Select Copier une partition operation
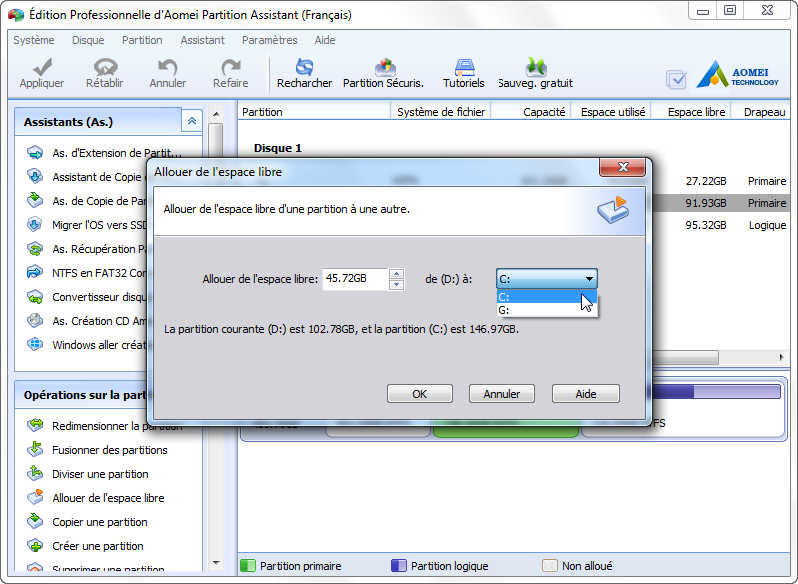This screenshot has width=798, height=584. point(87,522)
